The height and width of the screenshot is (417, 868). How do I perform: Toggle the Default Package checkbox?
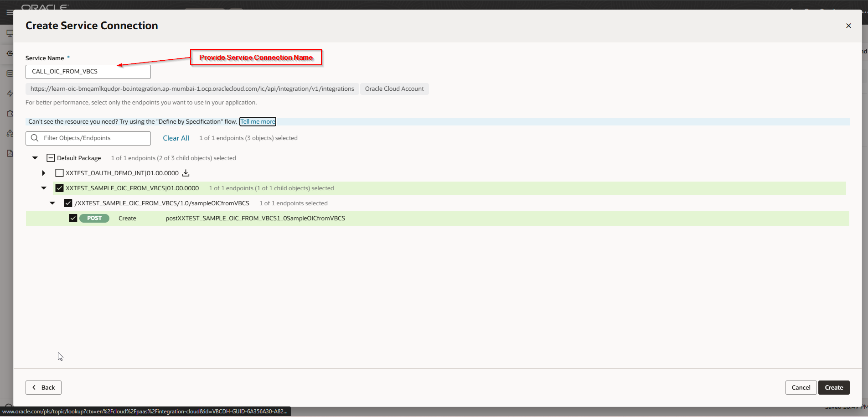51,158
